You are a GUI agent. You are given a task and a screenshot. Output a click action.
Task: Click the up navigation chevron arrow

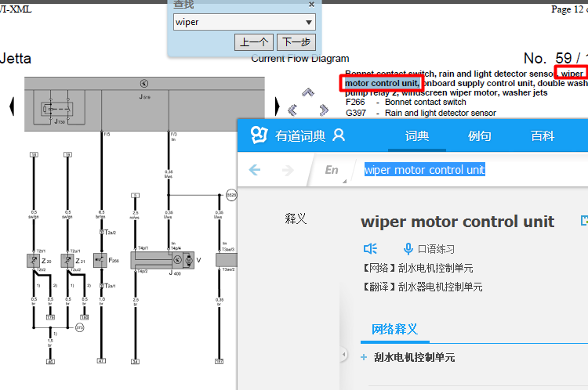[x=308, y=92]
